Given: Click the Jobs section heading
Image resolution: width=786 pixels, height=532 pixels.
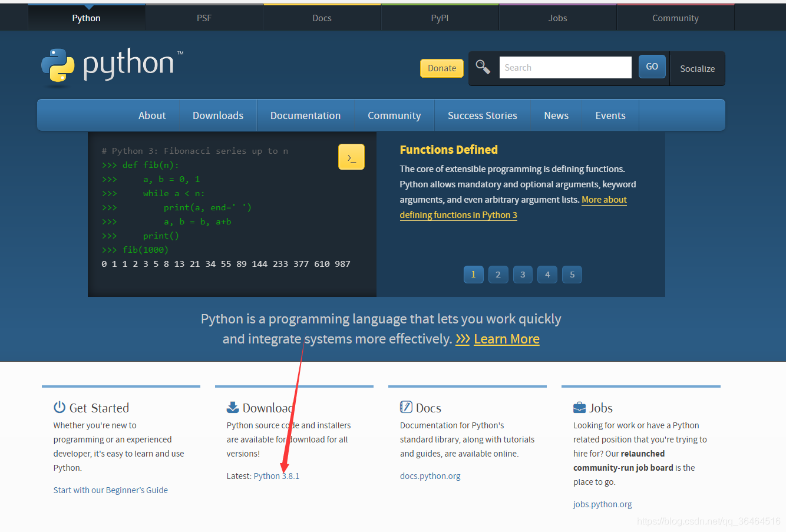Looking at the screenshot, I should point(601,408).
